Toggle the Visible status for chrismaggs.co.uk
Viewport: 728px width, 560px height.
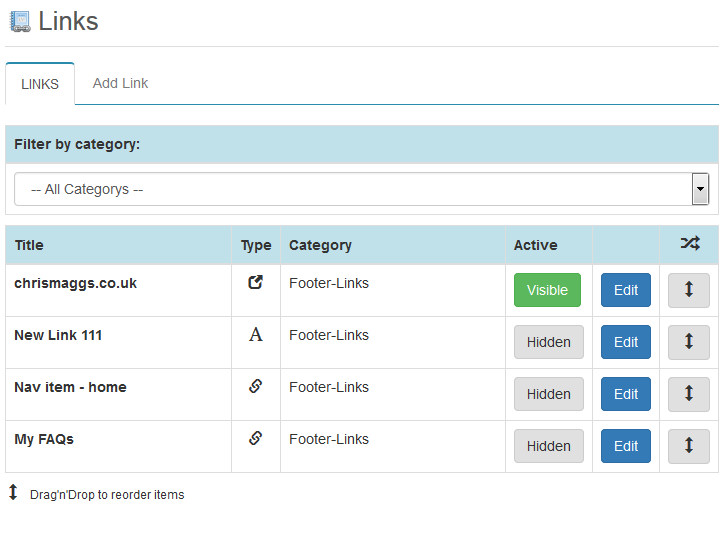pos(547,290)
